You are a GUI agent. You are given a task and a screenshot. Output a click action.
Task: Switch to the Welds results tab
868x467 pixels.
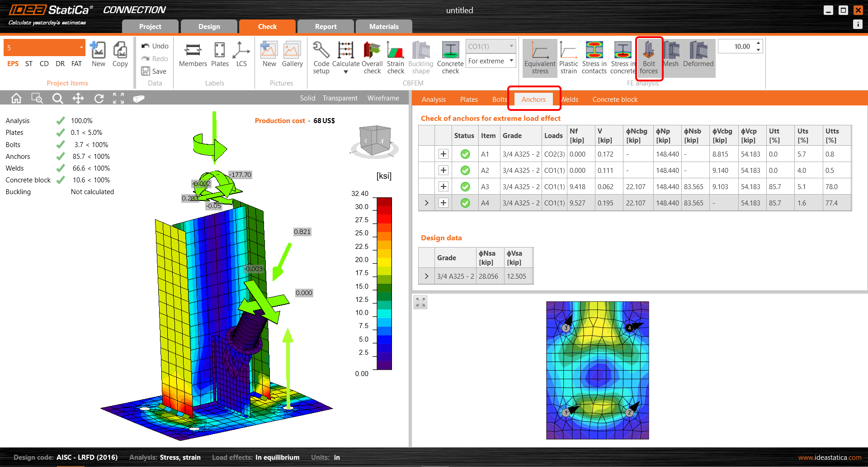[569, 99]
